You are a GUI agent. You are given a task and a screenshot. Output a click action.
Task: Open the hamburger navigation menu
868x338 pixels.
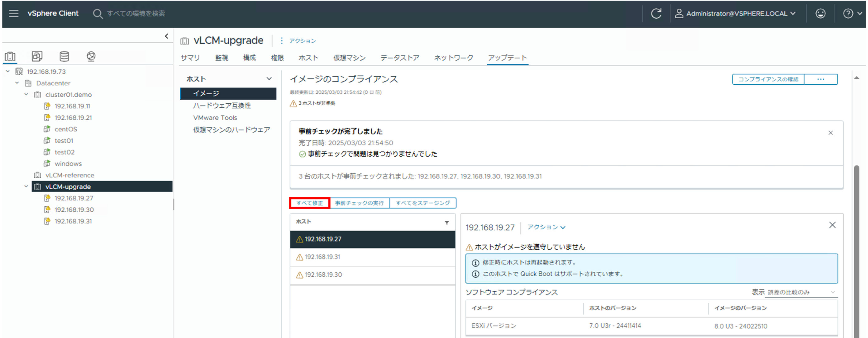pos(14,13)
